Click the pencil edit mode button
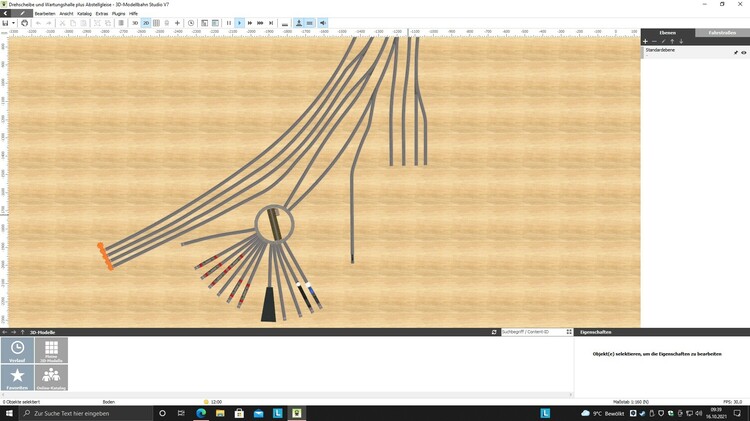This screenshot has width=750, height=421. (x=22, y=13)
